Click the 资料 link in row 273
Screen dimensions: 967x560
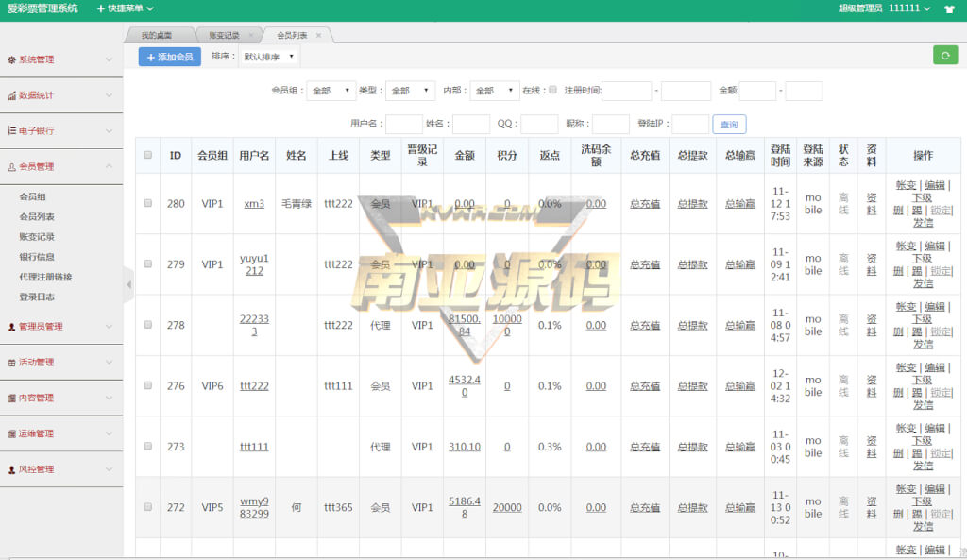[x=872, y=447]
